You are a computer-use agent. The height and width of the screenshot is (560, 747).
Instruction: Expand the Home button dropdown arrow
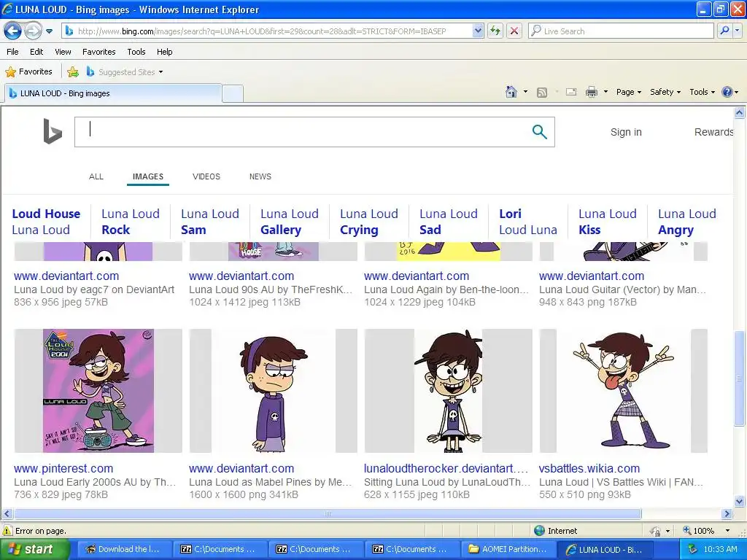click(x=525, y=92)
